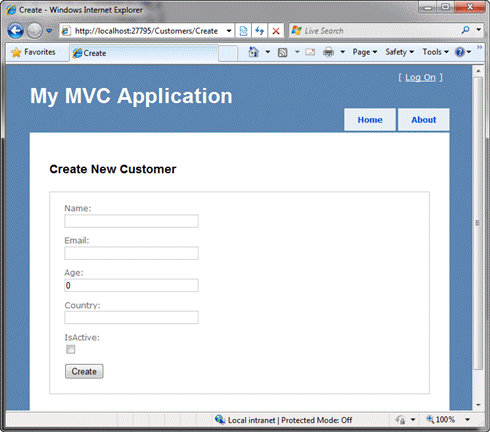Click the Live Search magnifier icon
This screenshot has width=490, height=432.
coord(465,30)
